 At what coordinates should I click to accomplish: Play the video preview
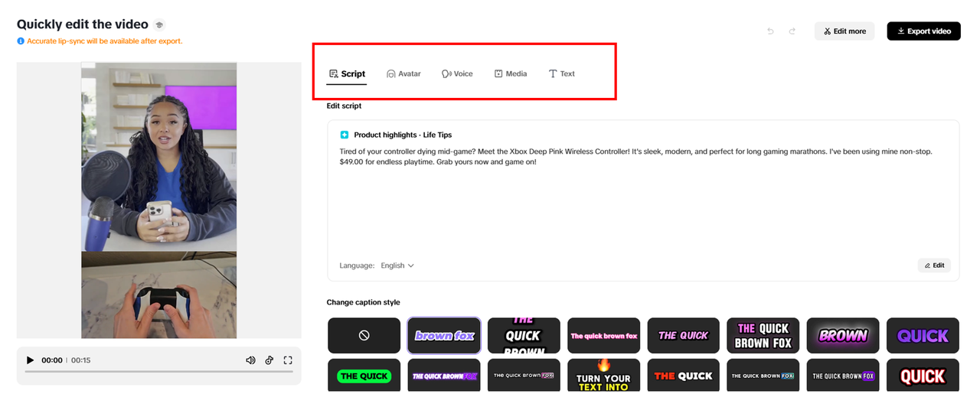30,360
